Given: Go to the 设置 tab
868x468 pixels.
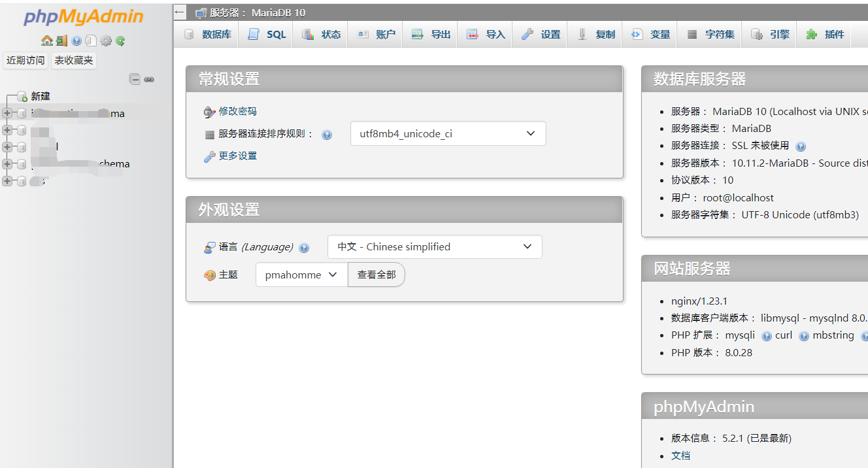Looking at the screenshot, I should tap(541, 35).
